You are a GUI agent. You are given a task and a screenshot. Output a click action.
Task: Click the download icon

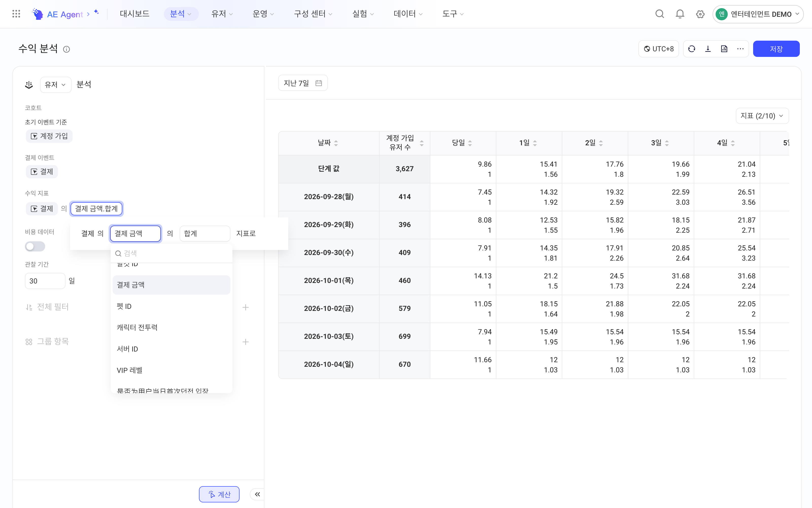point(708,49)
